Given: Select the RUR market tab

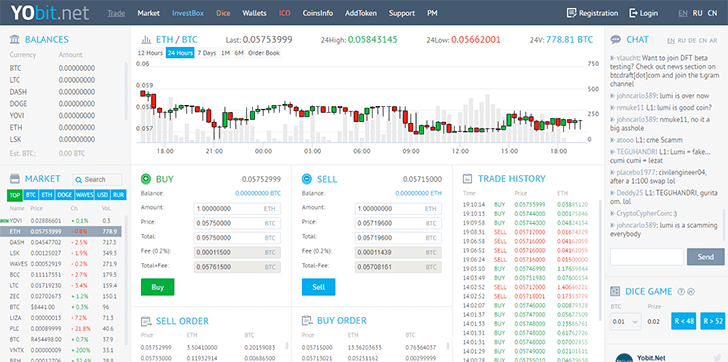Looking at the screenshot, I should click(x=118, y=195).
